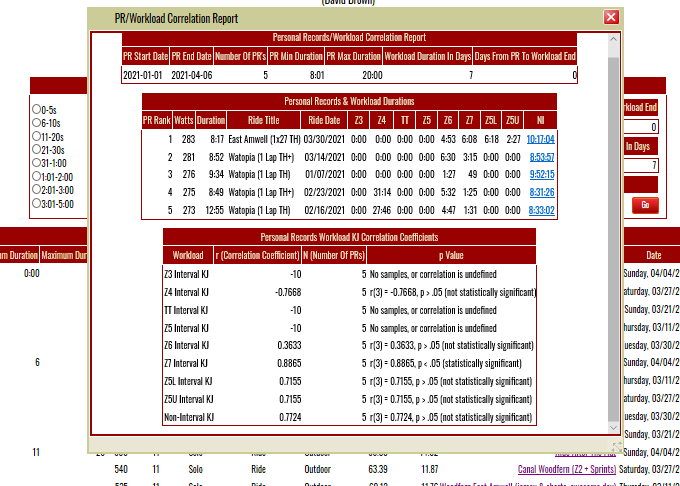Select the 3:01-5:00 radio button
Screen dimensions: 680x486
(x=36, y=203)
